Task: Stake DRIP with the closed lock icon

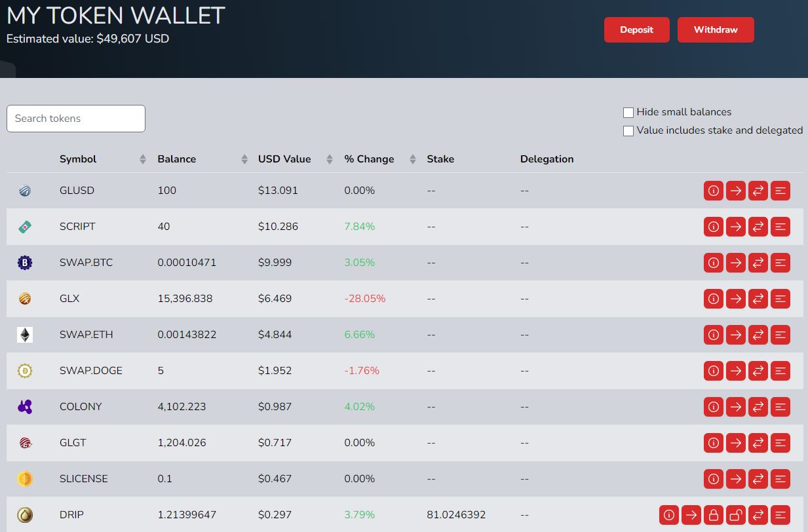Action: (714, 515)
